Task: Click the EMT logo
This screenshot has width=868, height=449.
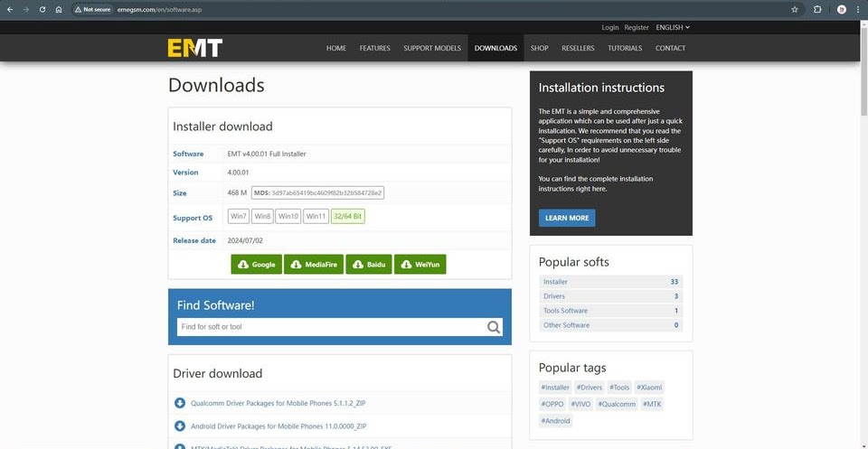Action: 195,48
